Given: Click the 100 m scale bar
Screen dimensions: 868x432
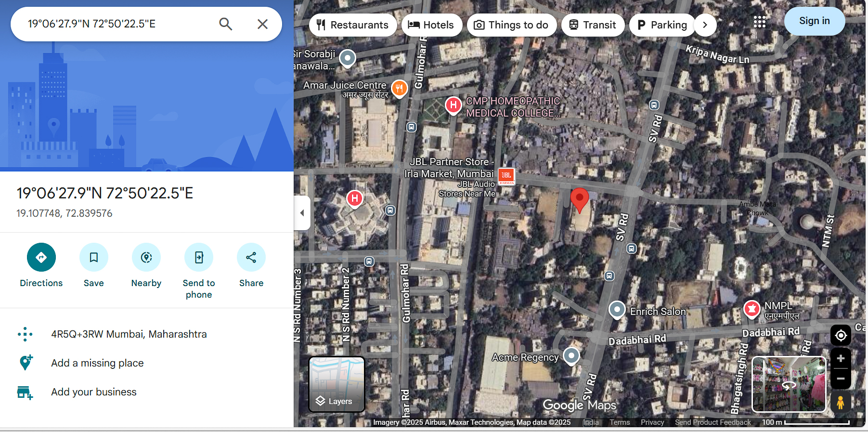Looking at the screenshot, I should 805,422.
